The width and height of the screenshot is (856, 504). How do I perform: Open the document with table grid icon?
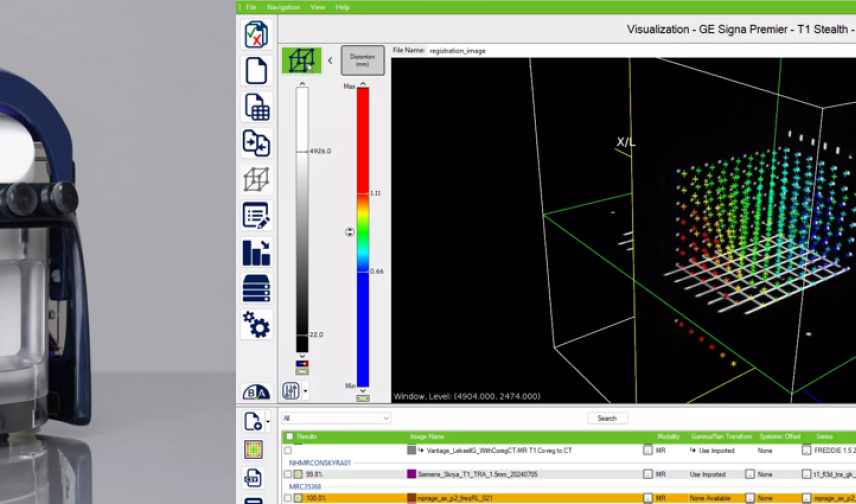256,107
